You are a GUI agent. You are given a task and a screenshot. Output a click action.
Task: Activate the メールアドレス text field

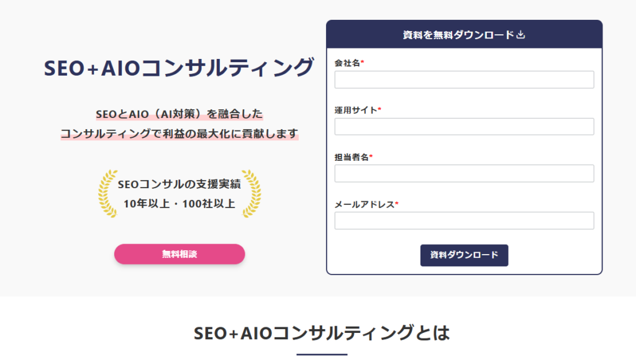click(x=464, y=221)
